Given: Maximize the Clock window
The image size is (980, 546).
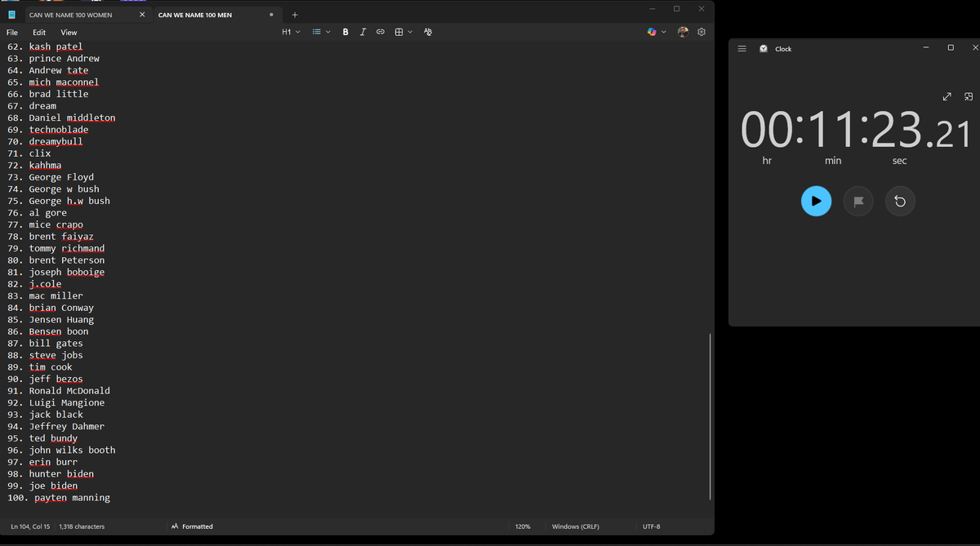Looking at the screenshot, I should 951,48.
